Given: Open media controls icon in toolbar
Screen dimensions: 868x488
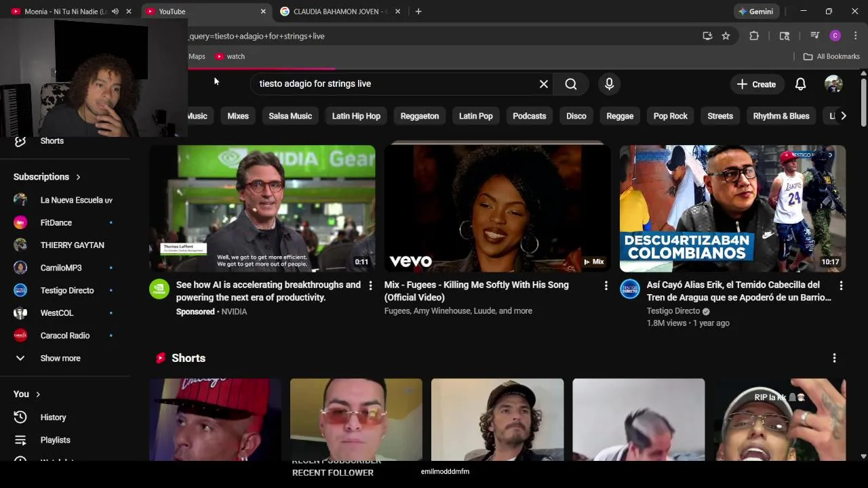Looking at the screenshot, I should pyautogui.click(x=814, y=36).
